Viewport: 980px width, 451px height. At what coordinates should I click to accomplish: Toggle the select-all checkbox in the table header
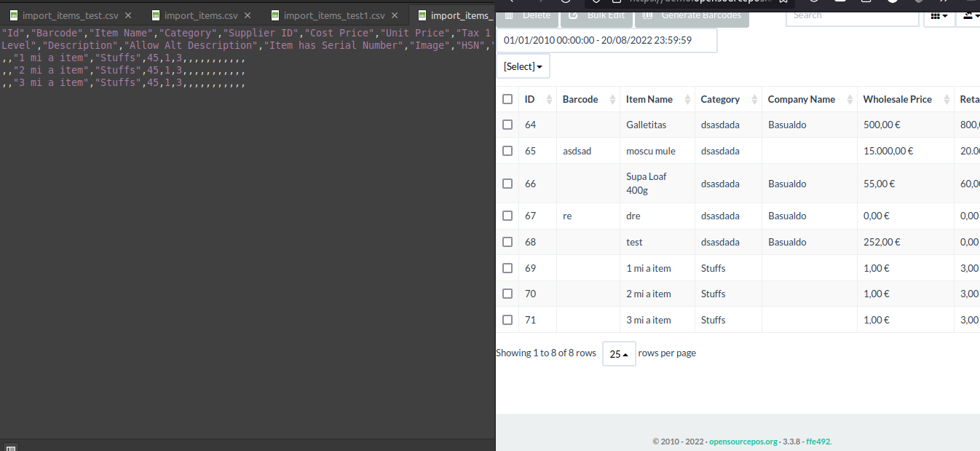[x=507, y=99]
